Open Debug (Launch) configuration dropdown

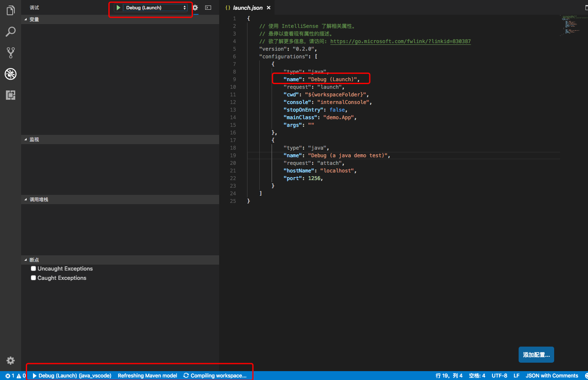[x=155, y=8]
